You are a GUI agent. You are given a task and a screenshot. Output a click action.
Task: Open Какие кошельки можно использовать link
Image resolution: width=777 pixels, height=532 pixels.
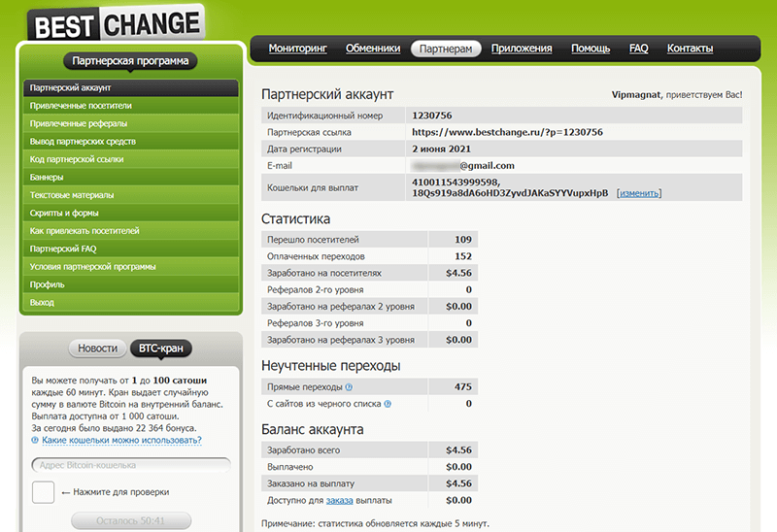(x=121, y=440)
